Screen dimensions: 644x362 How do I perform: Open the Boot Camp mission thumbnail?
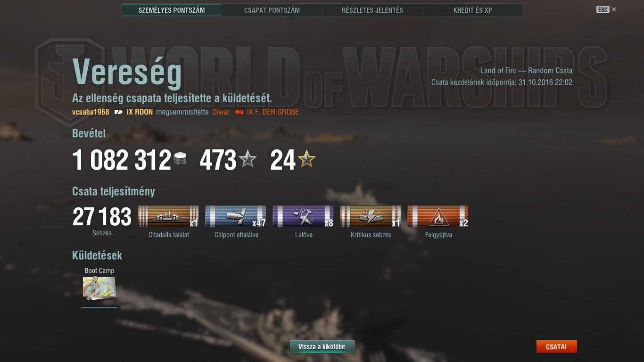(99, 288)
